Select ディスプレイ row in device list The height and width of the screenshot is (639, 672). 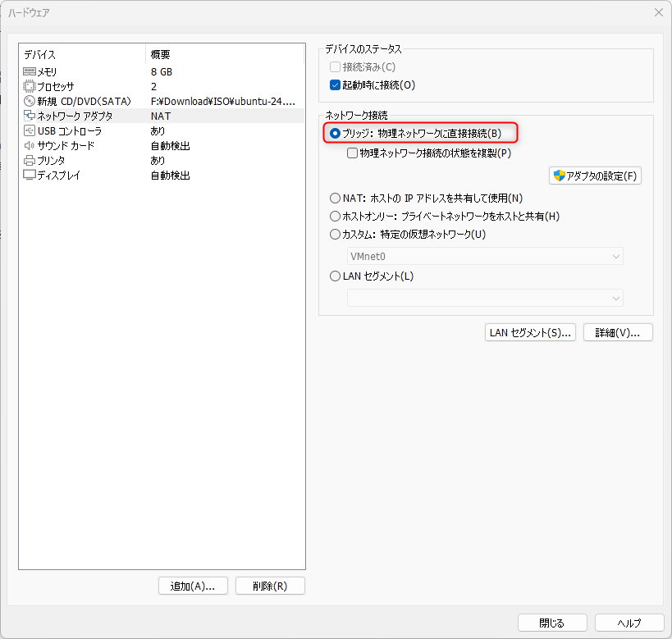tap(162, 175)
